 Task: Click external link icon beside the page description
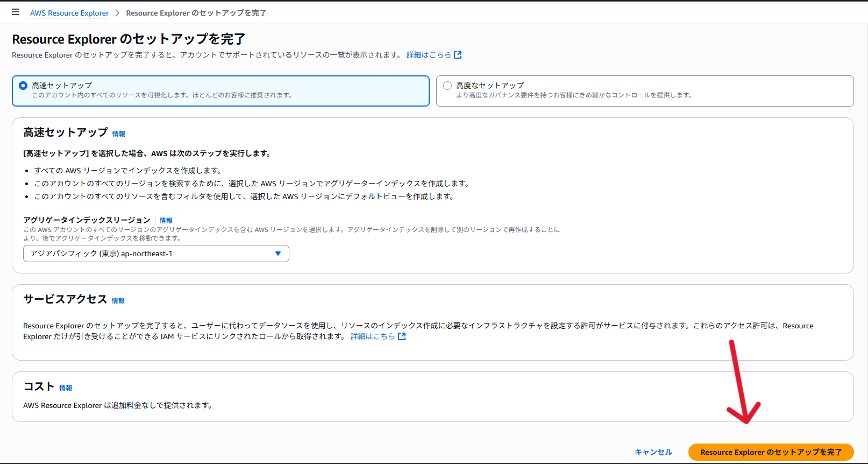(x=458, y=55)
